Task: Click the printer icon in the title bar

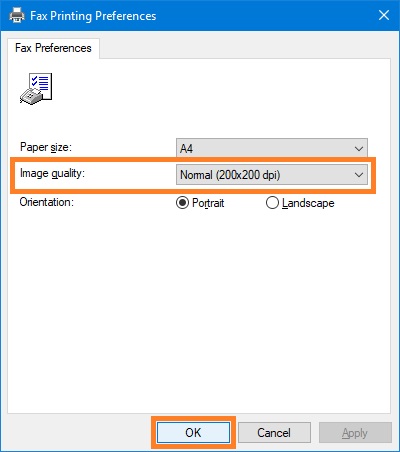Action: tap(17, 15)
